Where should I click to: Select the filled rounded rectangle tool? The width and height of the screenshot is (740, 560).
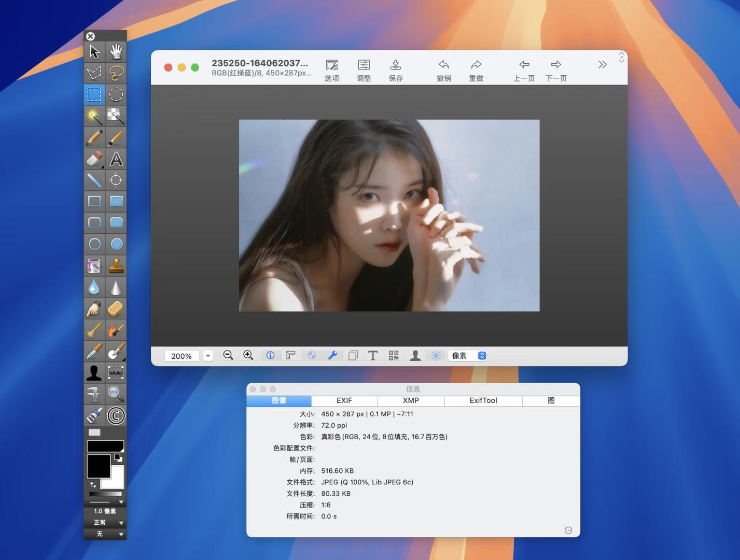pyautogui.click(x=116, y=222)
